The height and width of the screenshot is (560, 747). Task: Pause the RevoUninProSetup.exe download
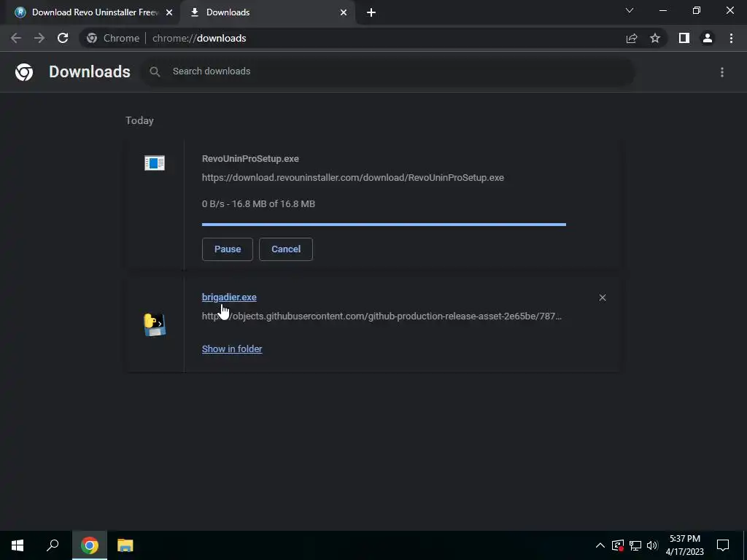click(x=228, y=249)
